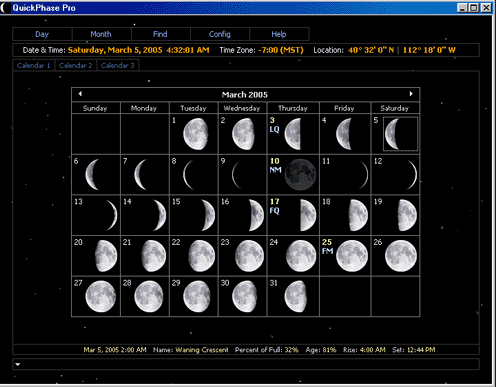Open the Config menu
The width and height of the screenshot is (496, 387).
219,34
